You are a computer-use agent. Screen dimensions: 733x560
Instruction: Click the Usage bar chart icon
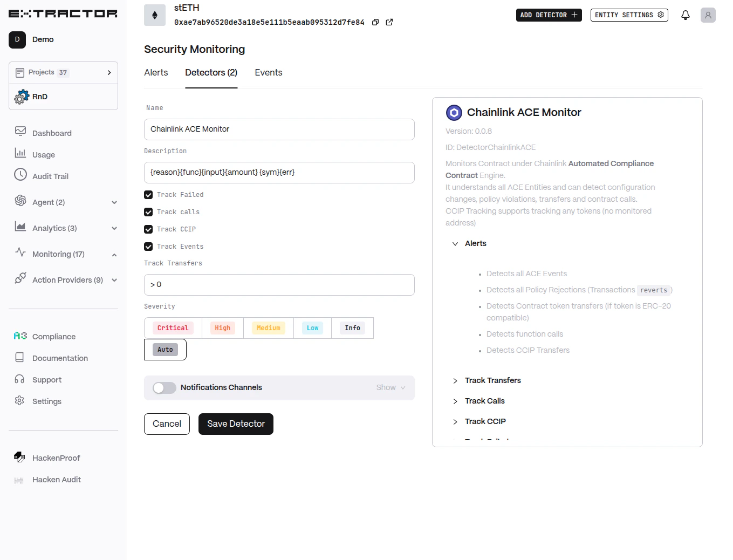20,153
